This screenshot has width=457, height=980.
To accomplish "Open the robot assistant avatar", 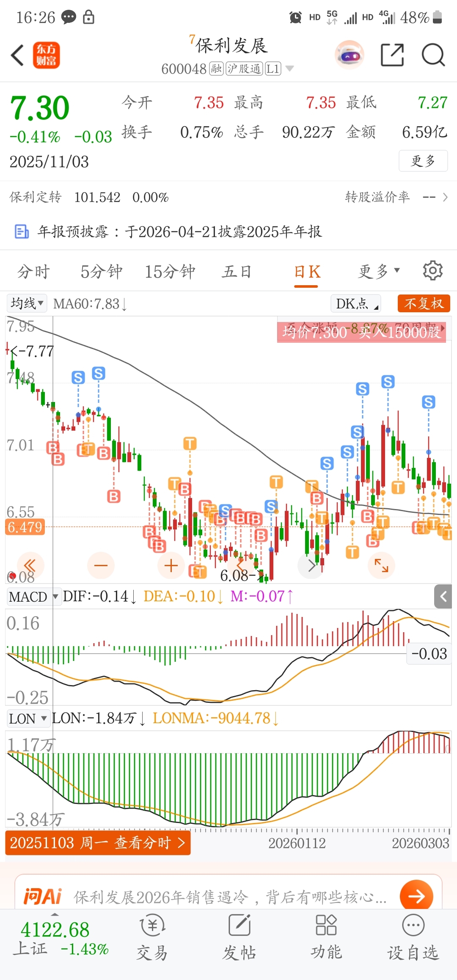I will coord(349,55).
